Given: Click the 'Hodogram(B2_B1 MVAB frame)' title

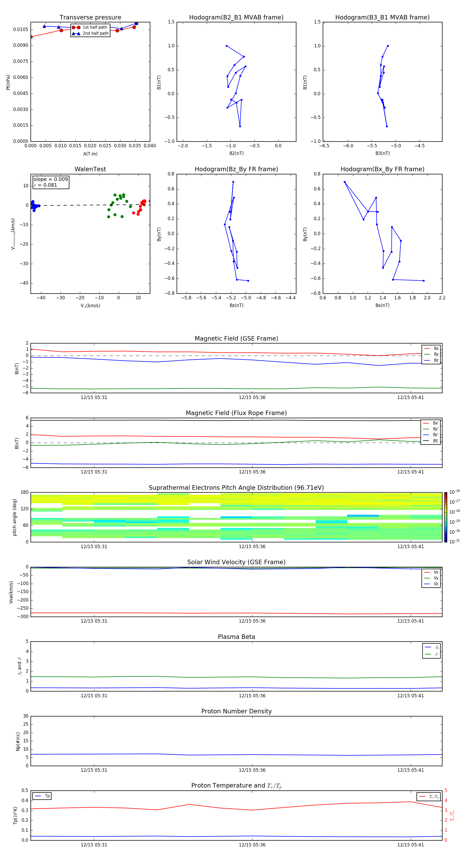Looking at the screenshot, I should tap(236, 18).
